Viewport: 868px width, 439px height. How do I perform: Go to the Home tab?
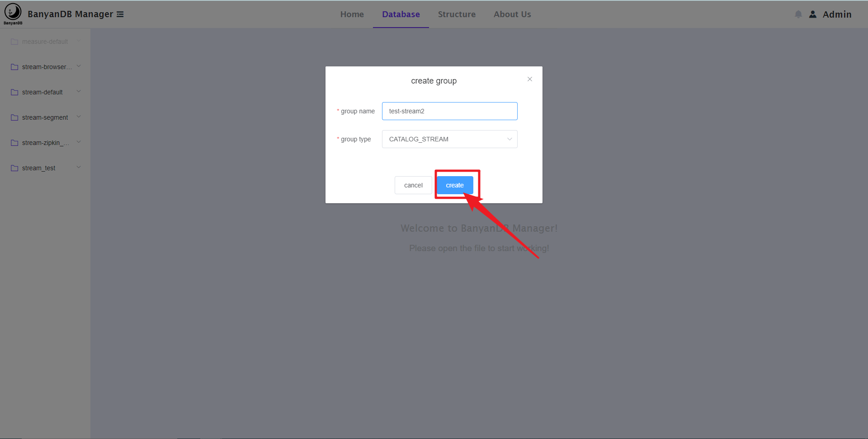tap(352, 14)
